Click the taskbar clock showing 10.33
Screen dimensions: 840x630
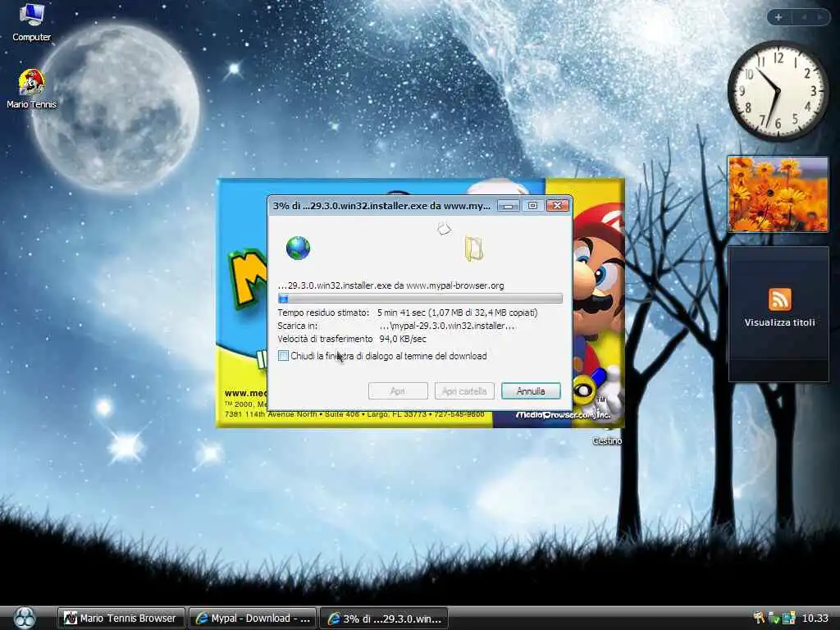click(815, 619)
